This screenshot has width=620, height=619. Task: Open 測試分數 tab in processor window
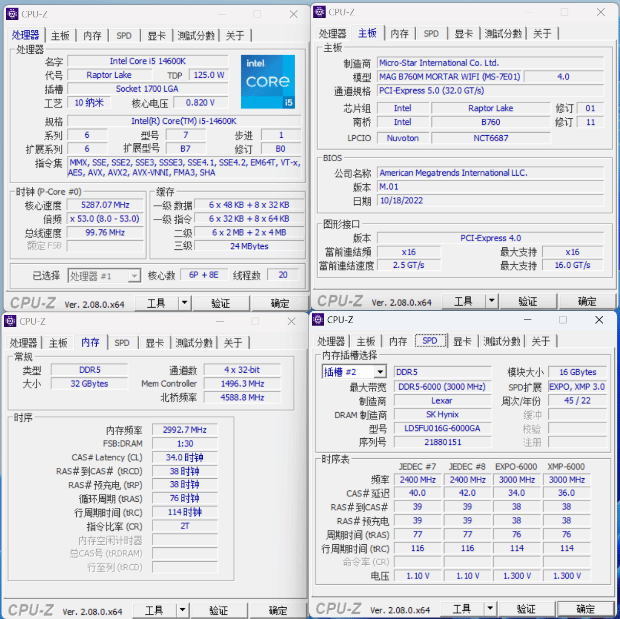coord(196,36)
